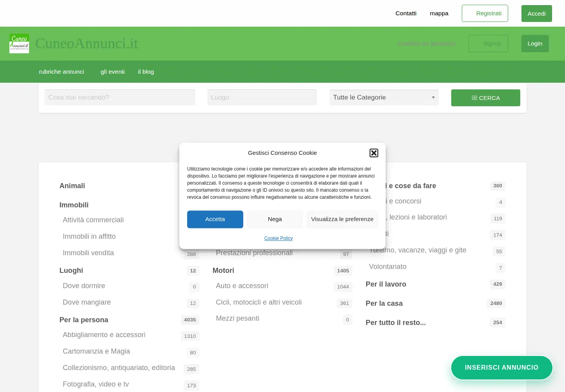Accept cookies with the Accetta button

(215, 219)
